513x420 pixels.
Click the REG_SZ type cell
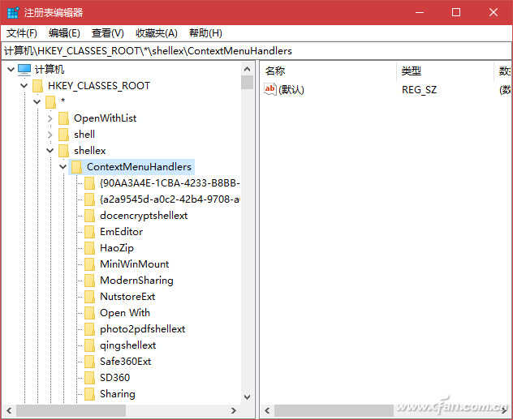point(419,89)
